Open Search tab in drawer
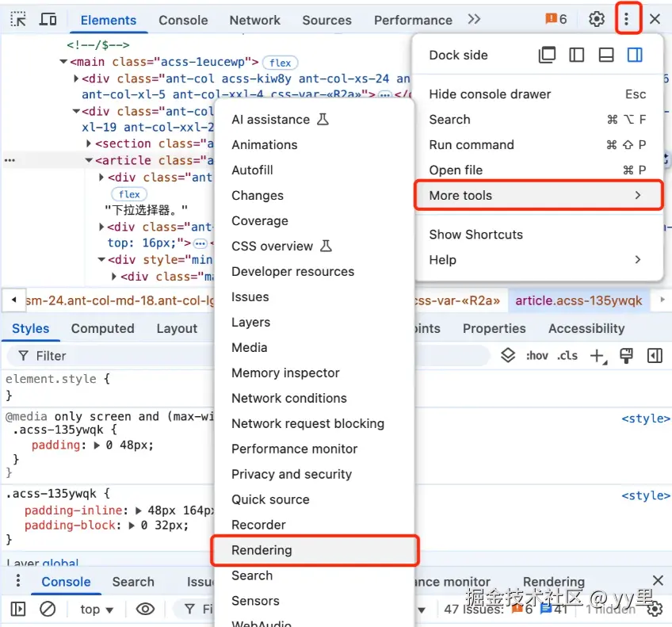The image size is (672, 627). coord(133,582)
